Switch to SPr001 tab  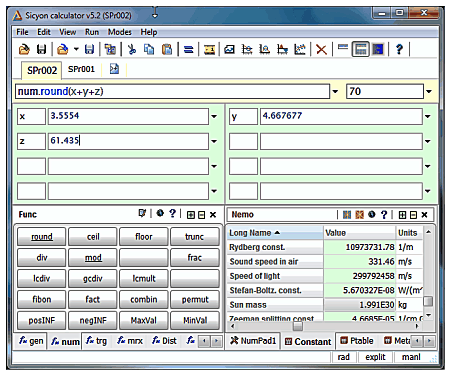coord(81,69)
